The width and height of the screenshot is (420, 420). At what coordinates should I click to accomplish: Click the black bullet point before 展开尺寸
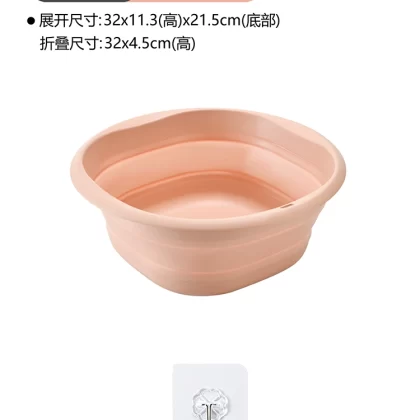(31, 21)
